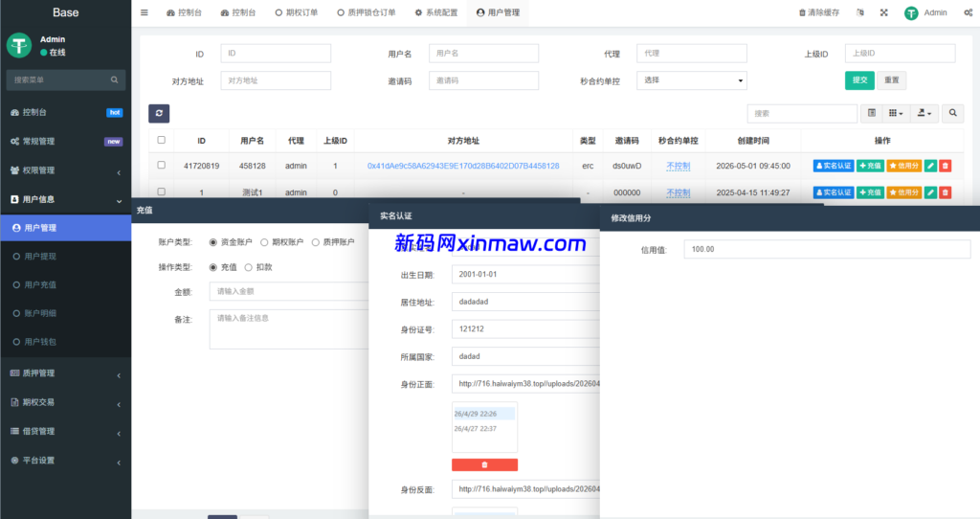Open the Admin user menu in header

(925, 12)
